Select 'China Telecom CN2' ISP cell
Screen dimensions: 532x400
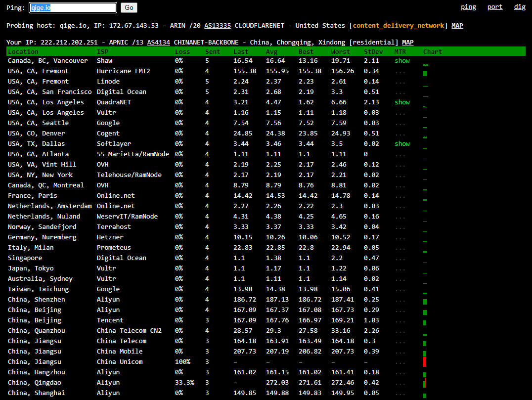129,331
